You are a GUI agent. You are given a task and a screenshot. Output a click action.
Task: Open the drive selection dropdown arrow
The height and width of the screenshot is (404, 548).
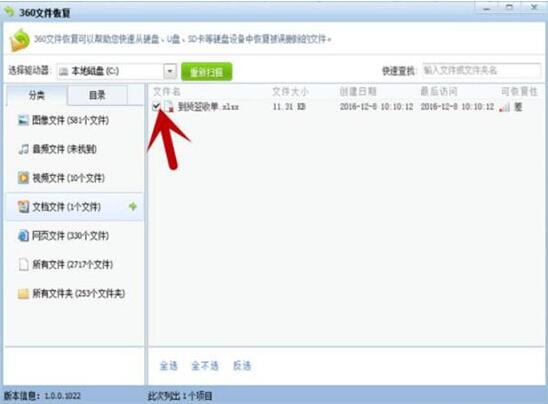170,71
